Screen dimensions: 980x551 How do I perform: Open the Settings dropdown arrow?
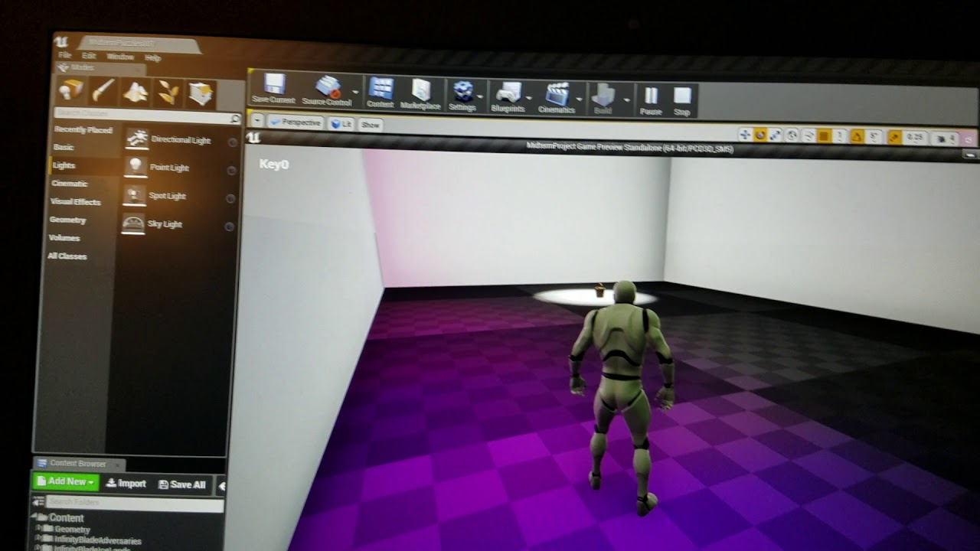pos(480,96)
